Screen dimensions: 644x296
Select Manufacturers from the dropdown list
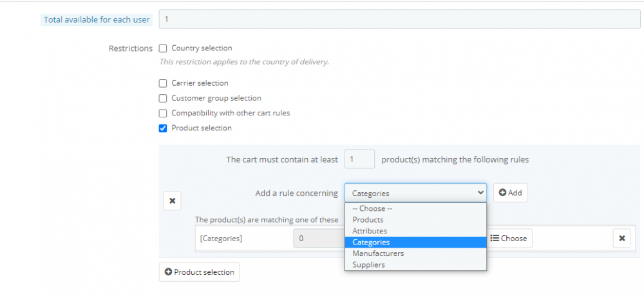coord(378,253)
